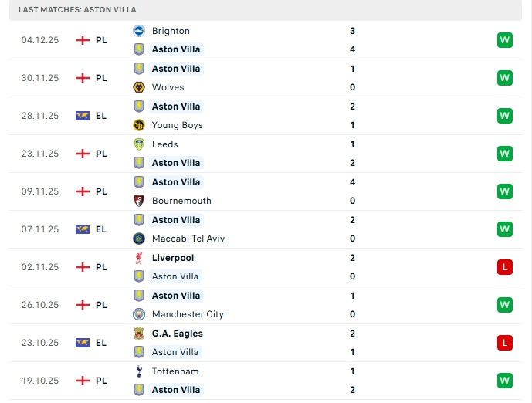Open the Tottenham team name link
This screenshot has width=532, height=403.
tap(175, 371)
